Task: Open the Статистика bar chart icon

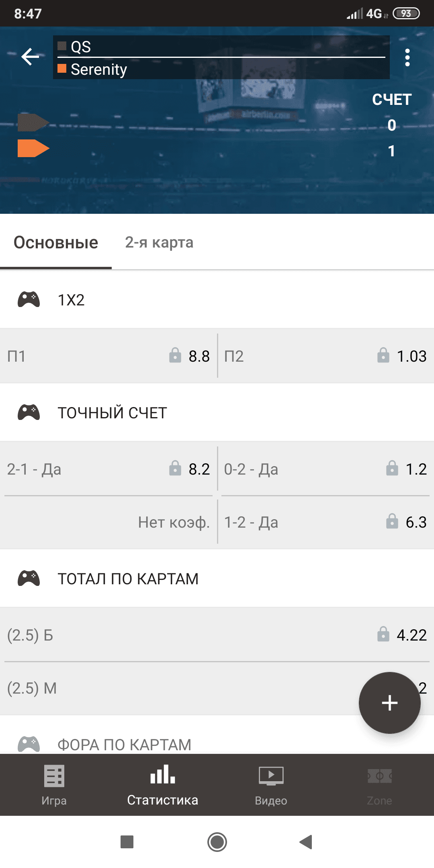Action: pyautogui.click(x=163, y=774)
